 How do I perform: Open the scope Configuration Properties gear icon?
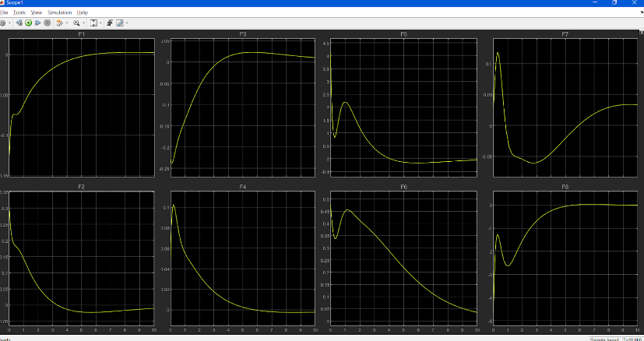[2, 23]
